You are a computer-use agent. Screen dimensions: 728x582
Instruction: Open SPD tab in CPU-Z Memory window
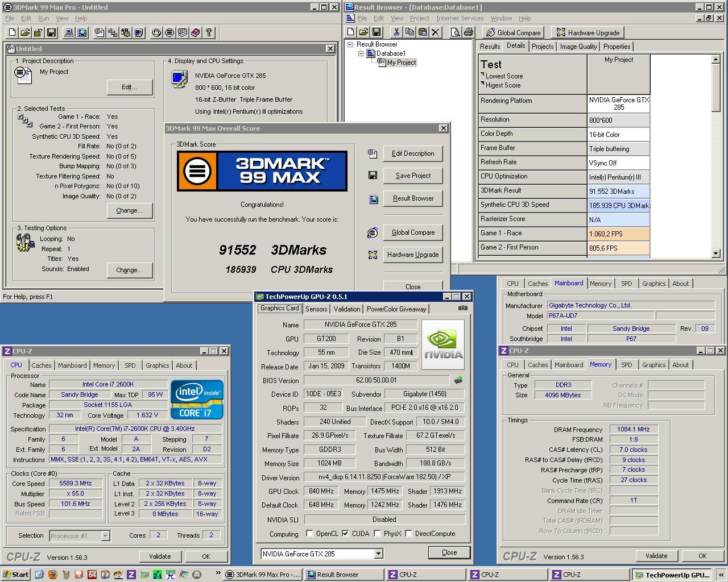click(626, 365)
